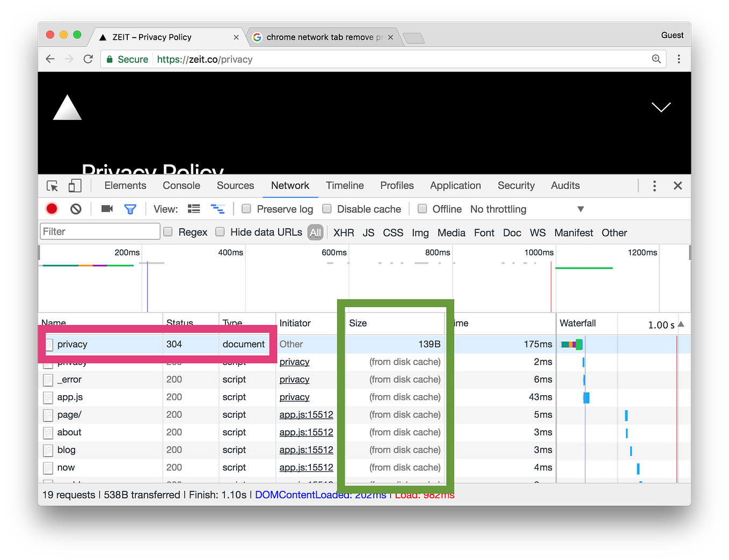Select the now request row
The height and width of the screenshot is (560, 729).
click(364, 468)
